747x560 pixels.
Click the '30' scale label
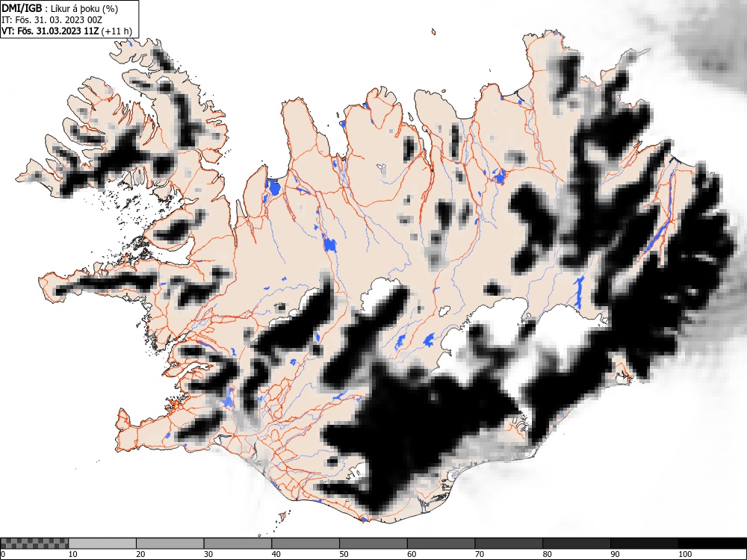(208, 554)
